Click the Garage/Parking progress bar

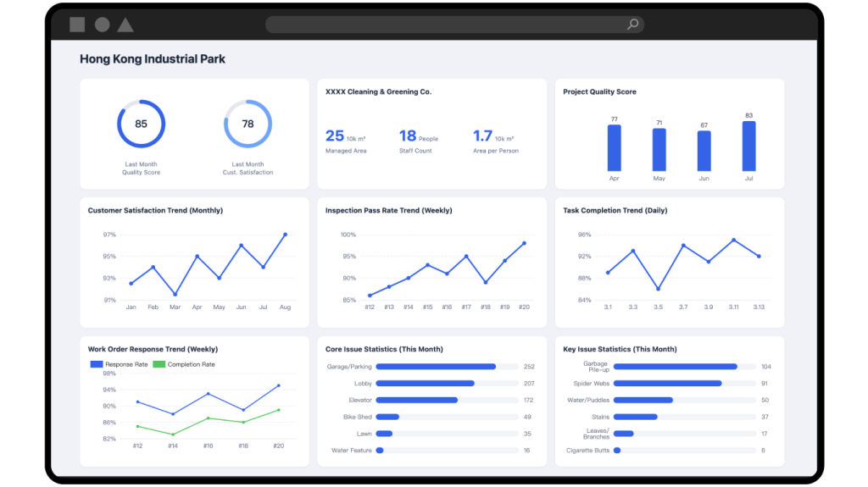click(436, 367)
